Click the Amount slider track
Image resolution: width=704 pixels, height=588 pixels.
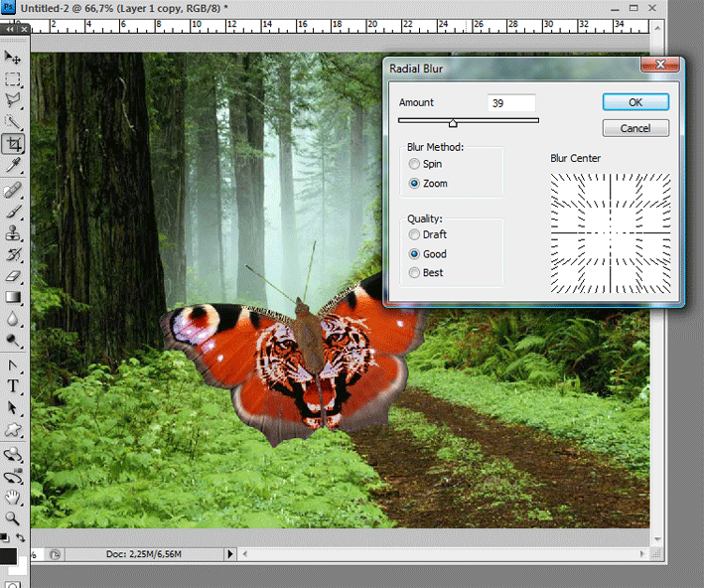pos(469,120)
